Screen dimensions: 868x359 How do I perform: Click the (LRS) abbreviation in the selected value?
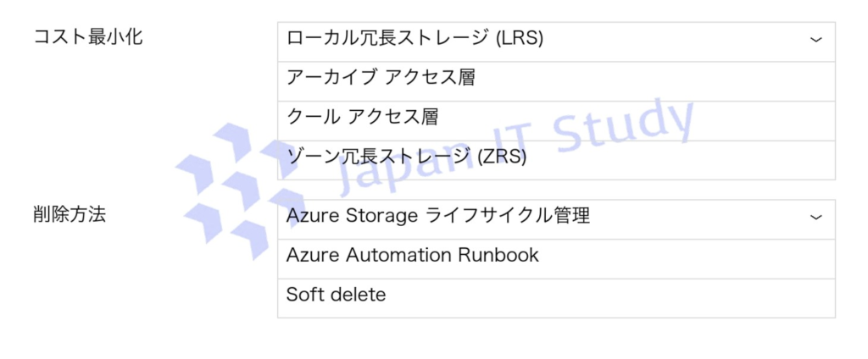[519, 39]
